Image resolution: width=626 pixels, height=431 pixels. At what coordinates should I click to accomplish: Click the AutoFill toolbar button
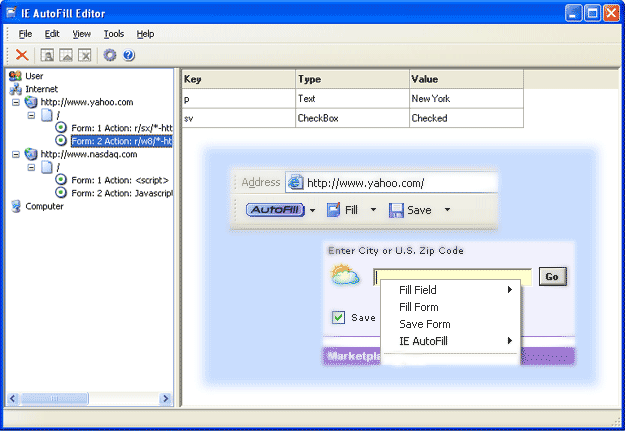click(x=275, y=210)
